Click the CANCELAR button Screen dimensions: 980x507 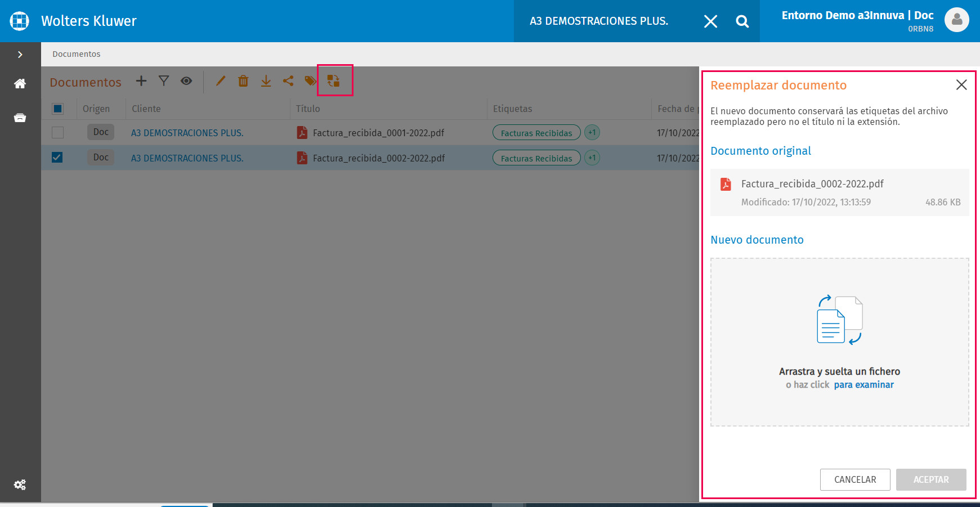click(854, 479)
